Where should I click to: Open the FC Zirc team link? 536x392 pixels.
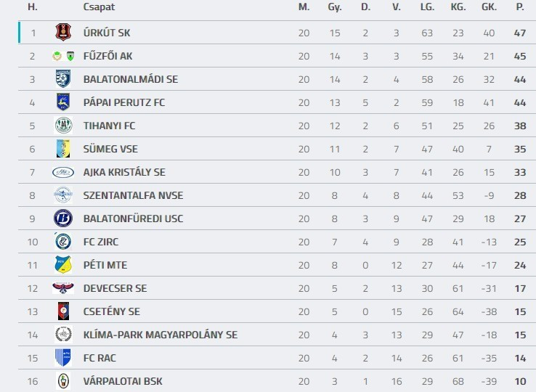(102, 242)
